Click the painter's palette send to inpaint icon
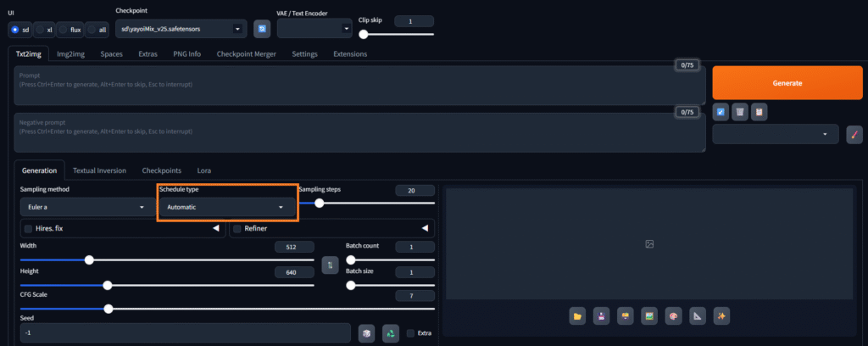 [673, 316]
